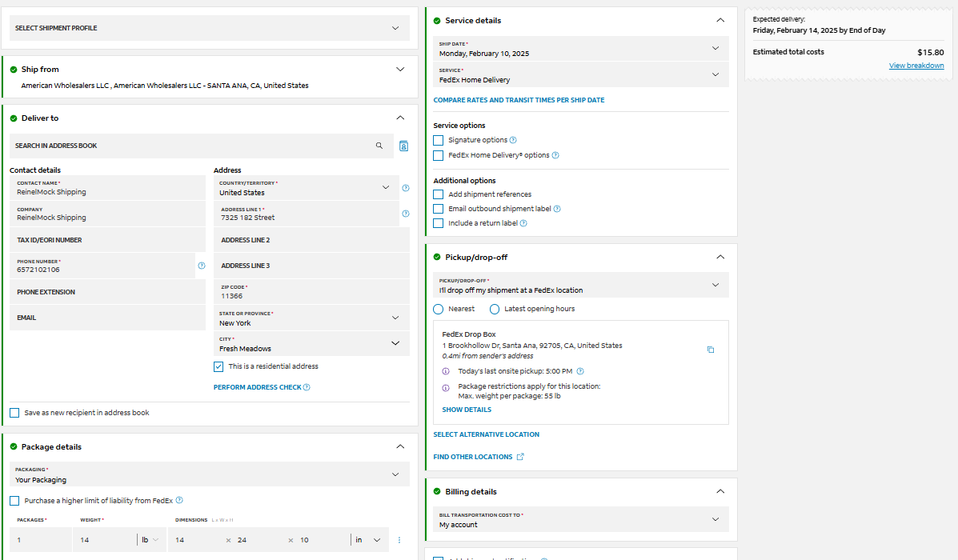The image size is (958, 560).
Task: Enable Email outbound shipment label checkbox
Action: click(438, 209)
